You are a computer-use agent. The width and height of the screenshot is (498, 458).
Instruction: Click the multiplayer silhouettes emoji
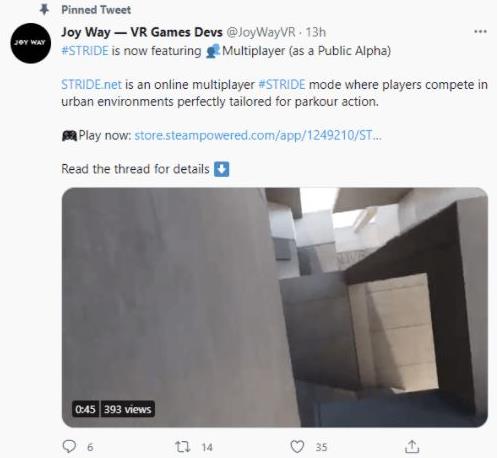(x=213, y=51)
